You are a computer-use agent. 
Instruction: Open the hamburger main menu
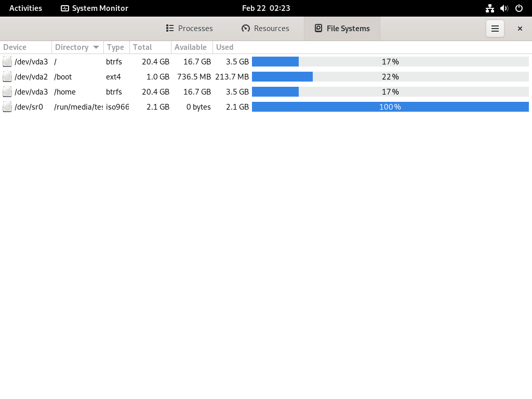click(x=495, y=29)
